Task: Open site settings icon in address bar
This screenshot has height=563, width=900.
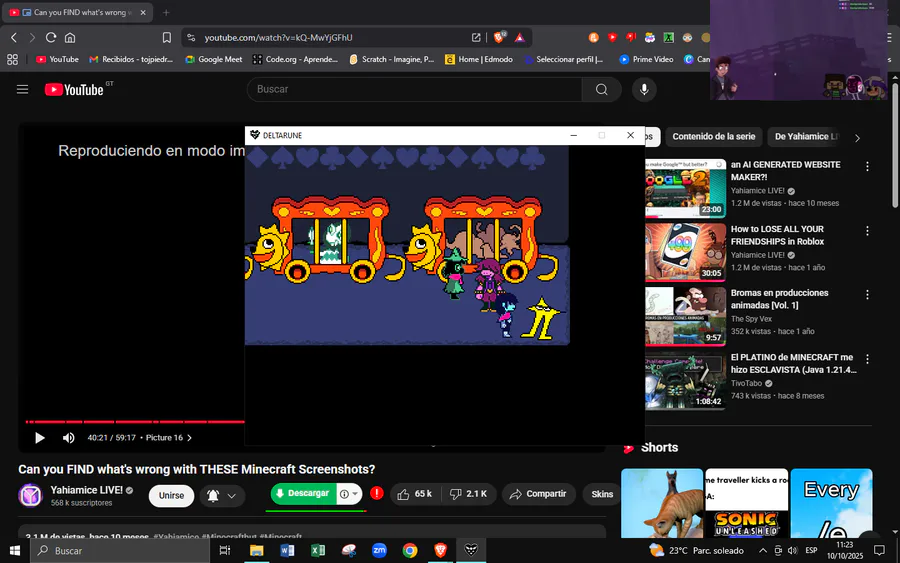Action: pos(191,37)
